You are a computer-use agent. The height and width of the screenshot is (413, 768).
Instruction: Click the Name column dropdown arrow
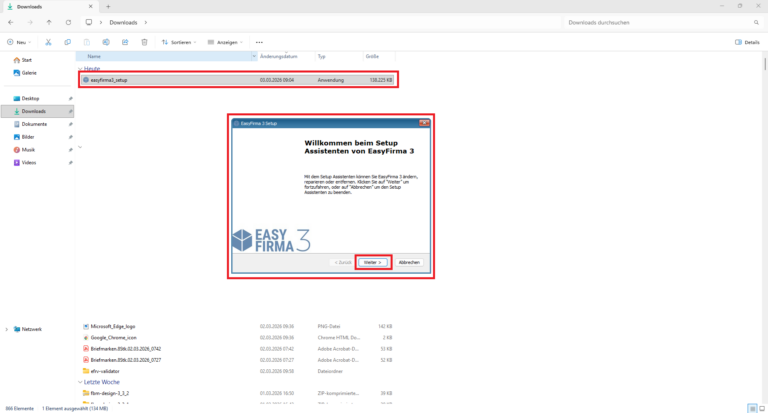coord(254,56)
